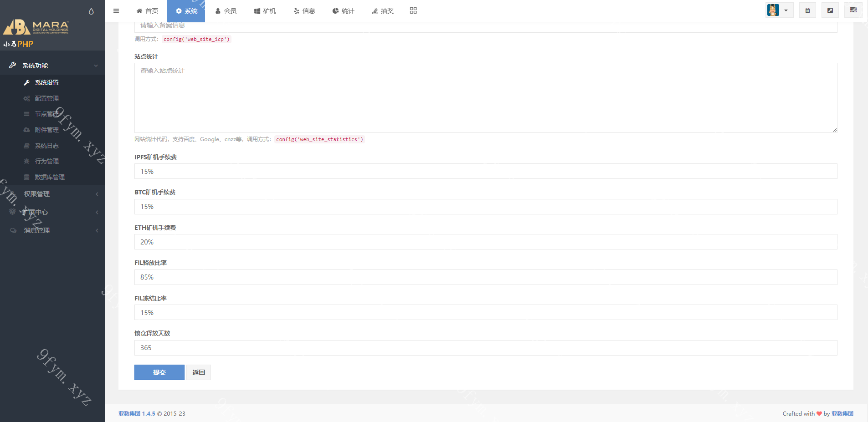Click the ETH矿机手续费 input field
868x422 pixels.
[486, 242]
